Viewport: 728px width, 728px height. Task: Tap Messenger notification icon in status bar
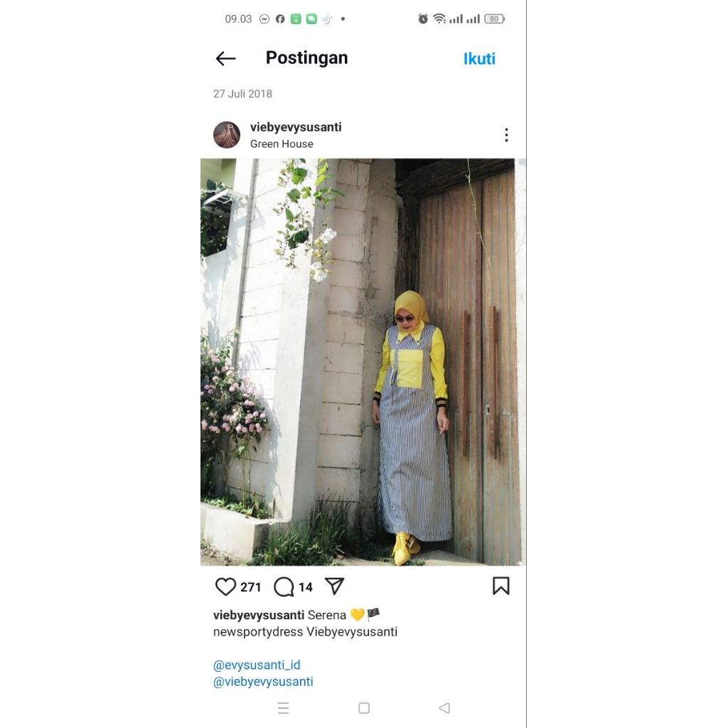[264, 19]
